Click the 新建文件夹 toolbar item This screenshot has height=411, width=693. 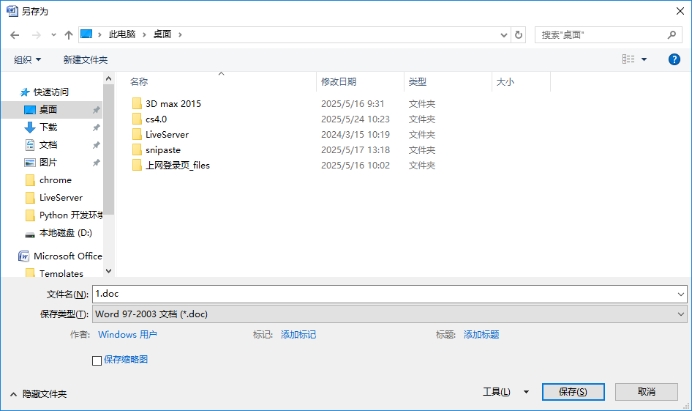click(85, 60)
